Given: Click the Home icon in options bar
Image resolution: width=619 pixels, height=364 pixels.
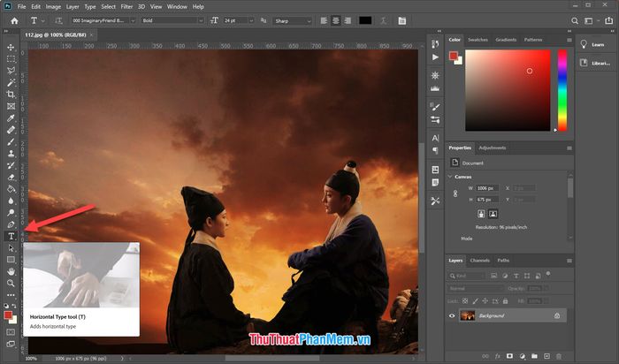Looking at the screenshot, I should (x=15, y=21).
